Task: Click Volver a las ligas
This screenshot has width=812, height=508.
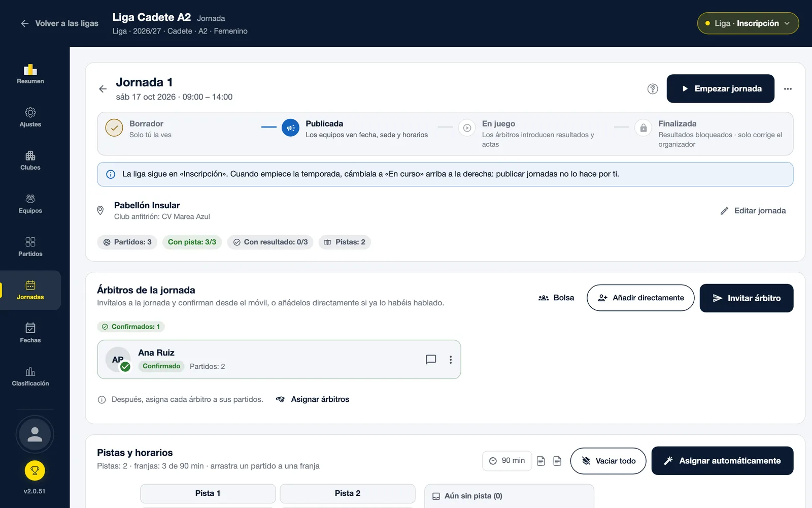Action: coord(59,23)
